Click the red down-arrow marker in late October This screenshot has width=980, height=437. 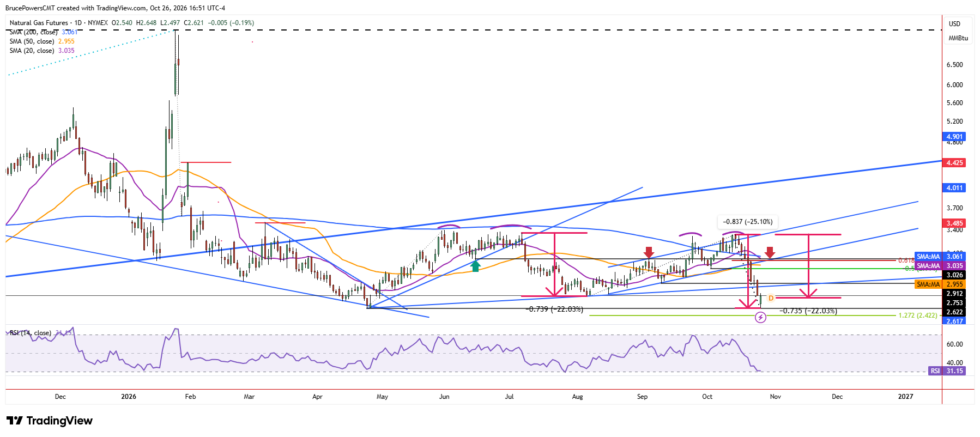(x=770, y=252)
